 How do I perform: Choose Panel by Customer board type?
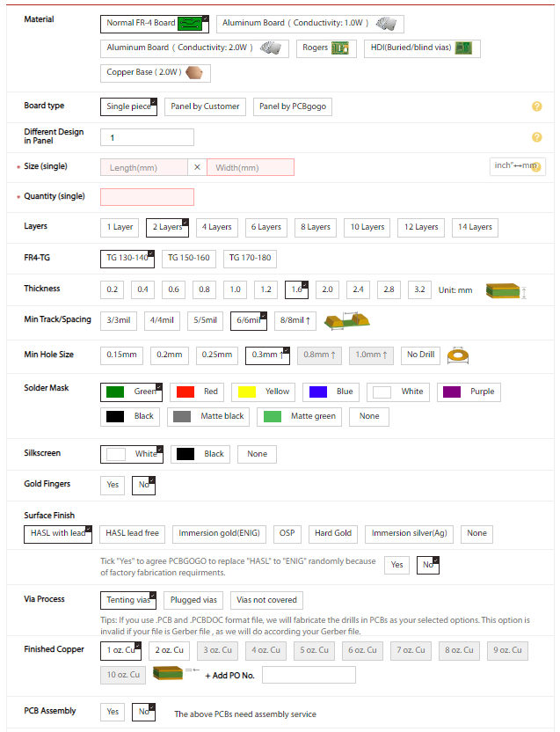point(205,106)
